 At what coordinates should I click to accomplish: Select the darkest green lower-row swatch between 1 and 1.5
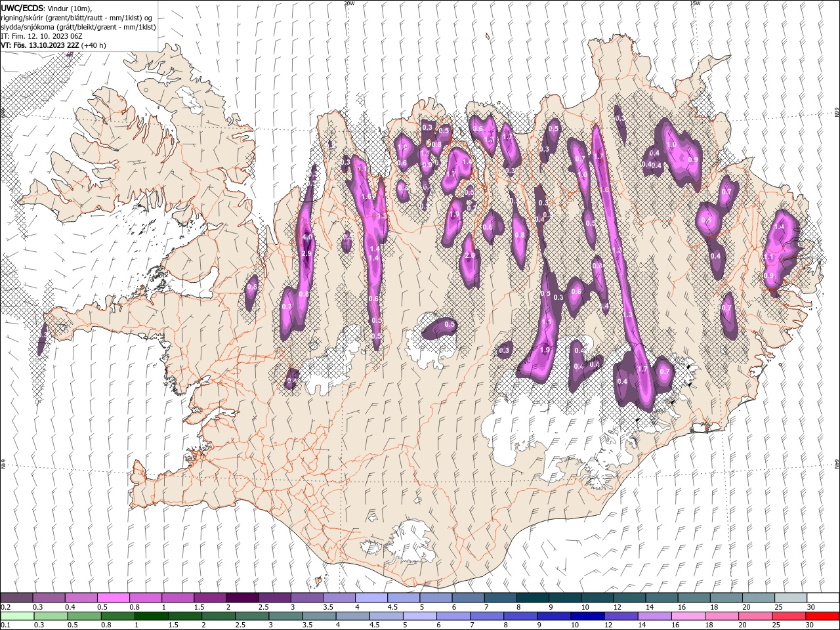[152, 616]
